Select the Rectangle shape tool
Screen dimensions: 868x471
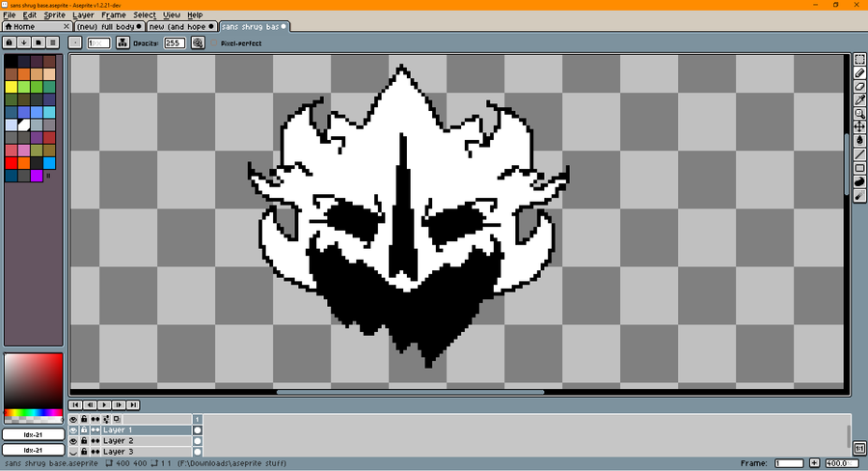click(859, 168)
